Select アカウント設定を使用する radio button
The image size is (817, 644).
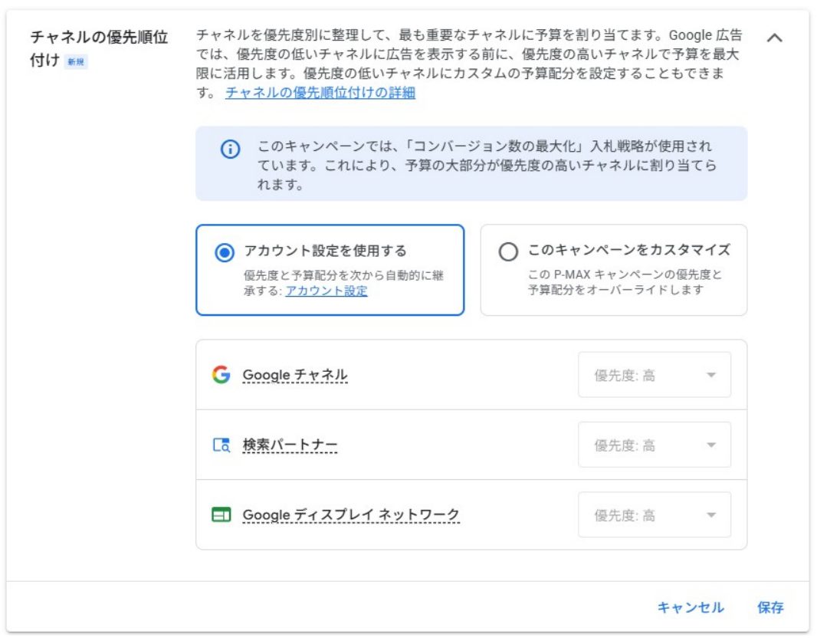(225, 253)
